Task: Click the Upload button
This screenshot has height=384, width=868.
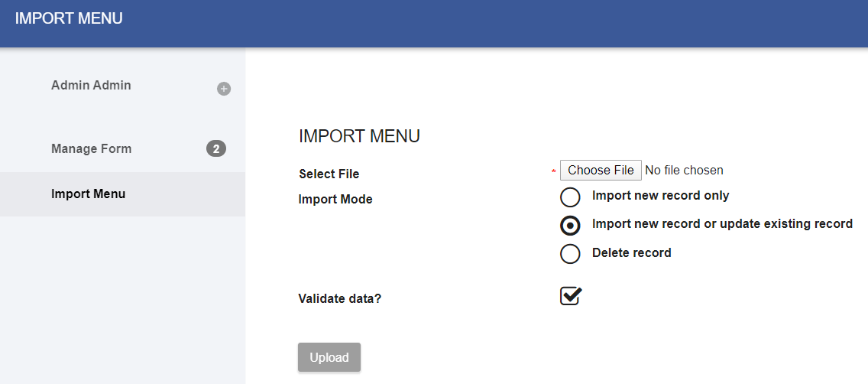Action: 329,357
